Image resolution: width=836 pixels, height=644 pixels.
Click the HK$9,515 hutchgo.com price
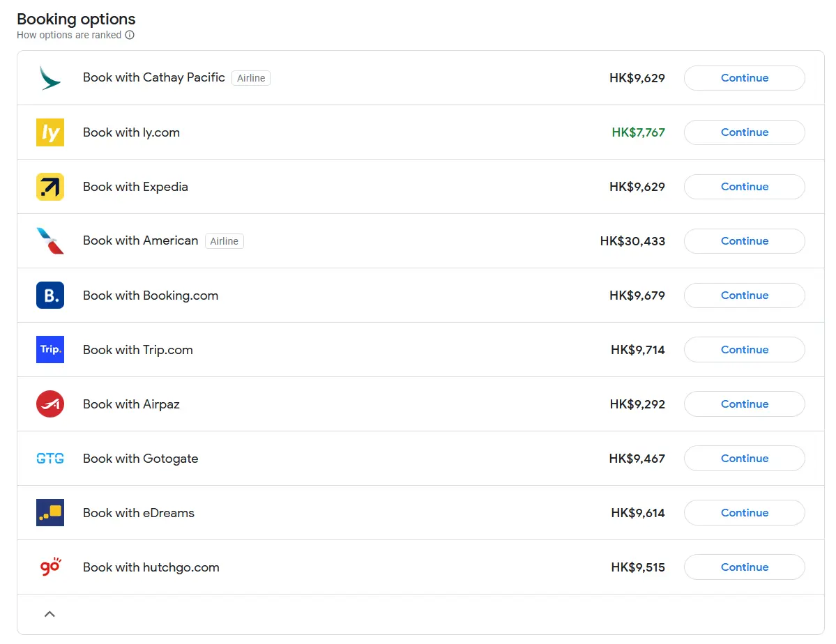click(x=638, y=567)
